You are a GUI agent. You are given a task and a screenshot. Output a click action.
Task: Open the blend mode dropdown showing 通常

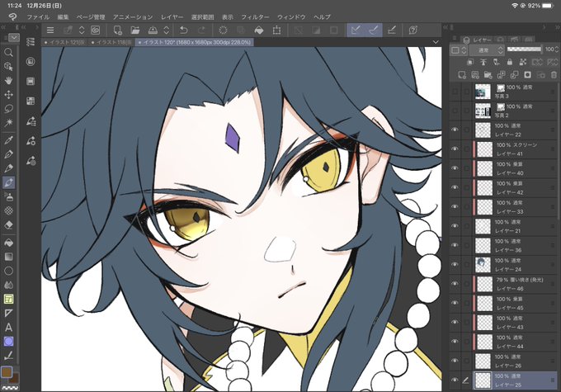coord(488,50)
